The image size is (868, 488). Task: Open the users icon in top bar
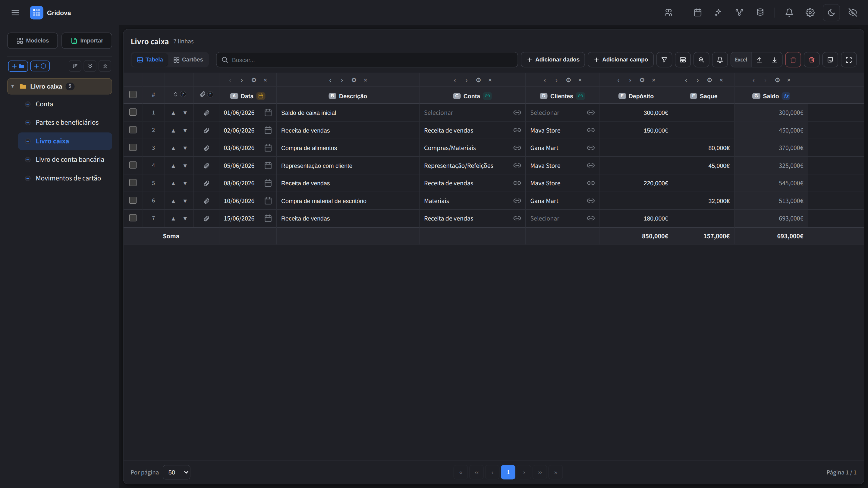point(668,13)
